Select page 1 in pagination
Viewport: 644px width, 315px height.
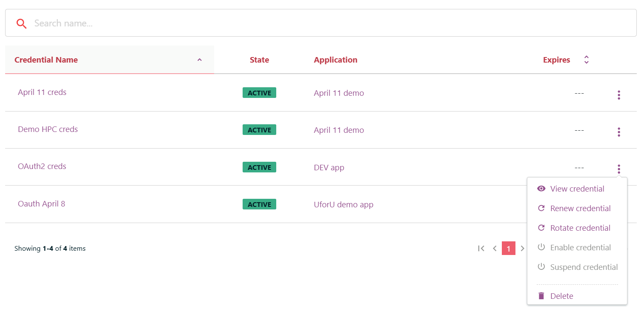pos(508,248)
